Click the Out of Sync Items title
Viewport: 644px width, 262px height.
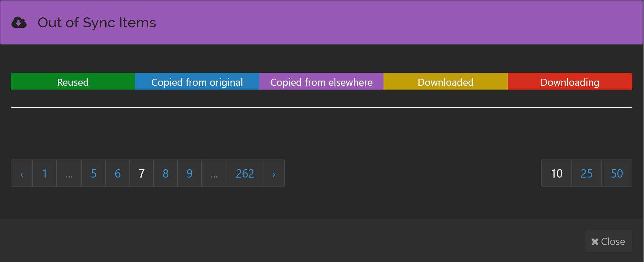click(97, 23)
